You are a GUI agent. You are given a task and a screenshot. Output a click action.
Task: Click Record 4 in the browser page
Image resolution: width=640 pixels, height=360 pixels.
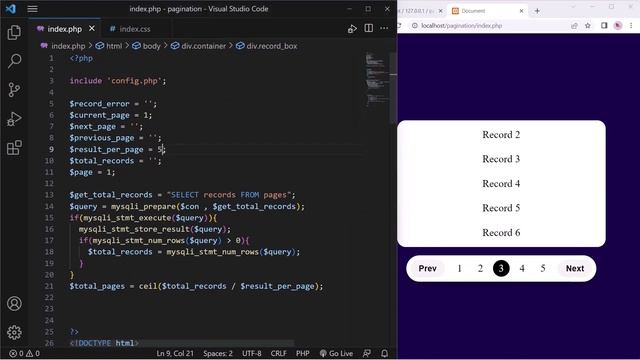(x=501, y=184)
